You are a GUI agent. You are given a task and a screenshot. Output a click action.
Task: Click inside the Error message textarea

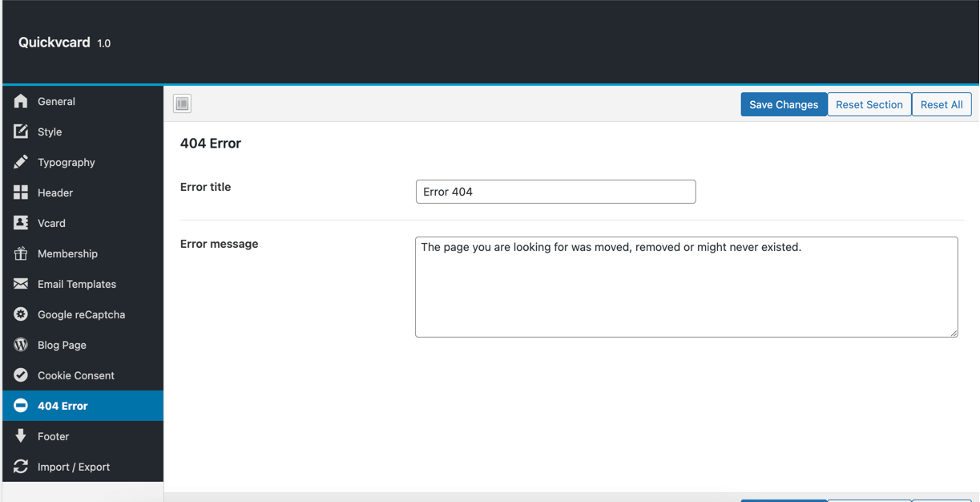click(686, 287)
